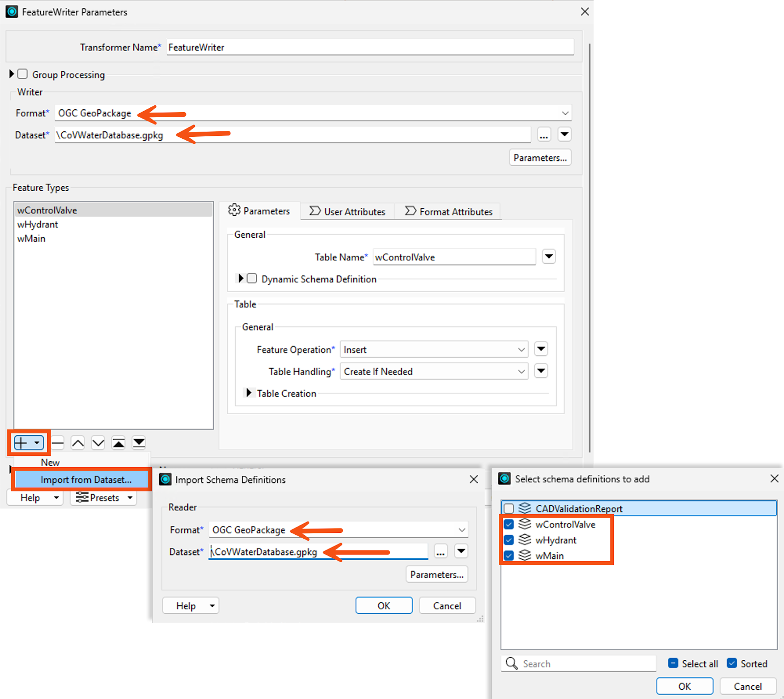Move wControlValve up in the list
Viewport: 784px width, 699px height.
pos(77,442)
